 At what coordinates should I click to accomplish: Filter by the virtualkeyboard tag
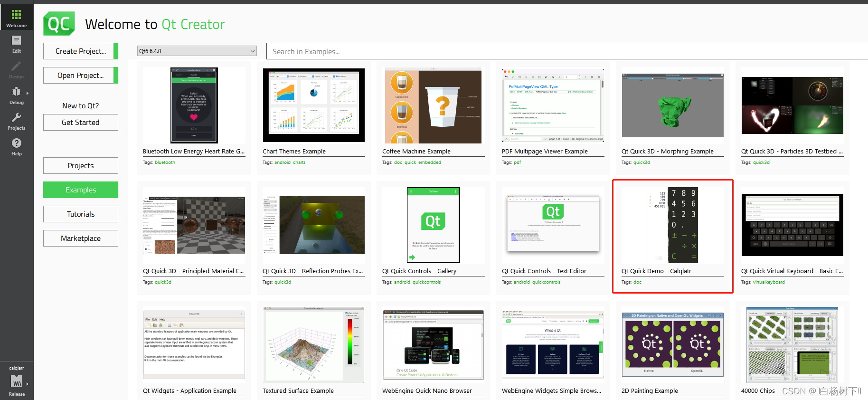(x=769, y=282)
